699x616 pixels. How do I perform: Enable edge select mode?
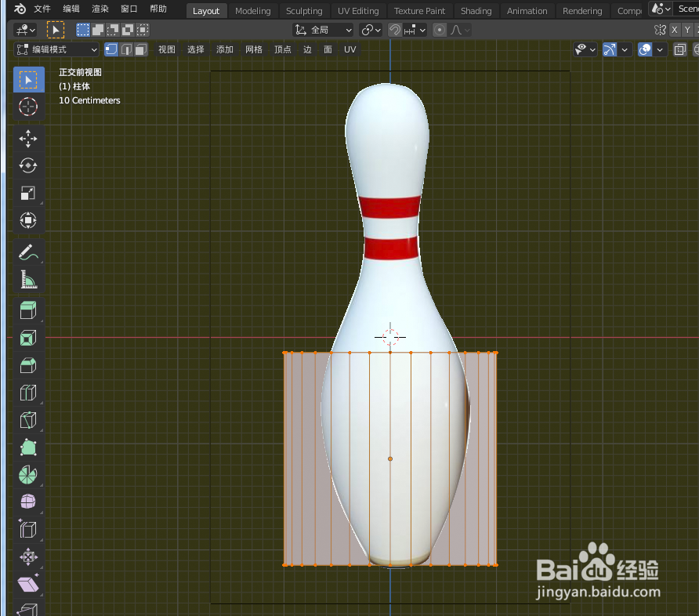(x=125, y=49)
